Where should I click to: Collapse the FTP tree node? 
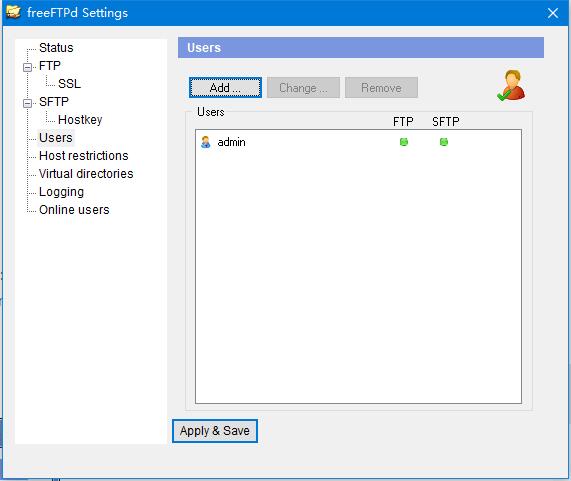pyautogui.click(x=27, y=67)
